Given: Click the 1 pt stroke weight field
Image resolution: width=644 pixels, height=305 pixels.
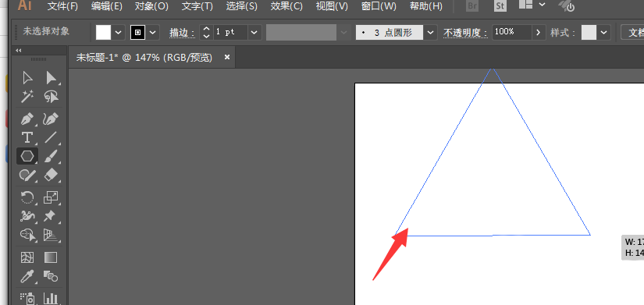Looking at the screenshot, I should pos(230,33).
